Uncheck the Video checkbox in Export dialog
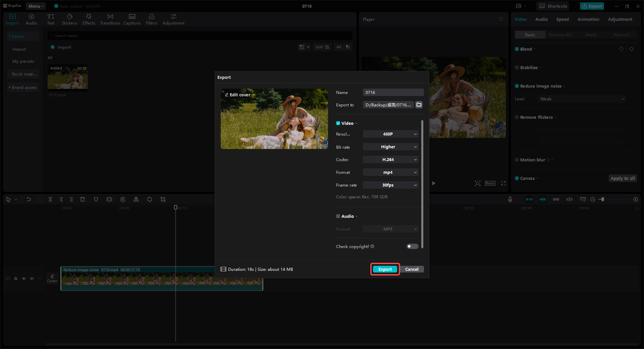Viewport: 644px width, 349px height. 338,123
